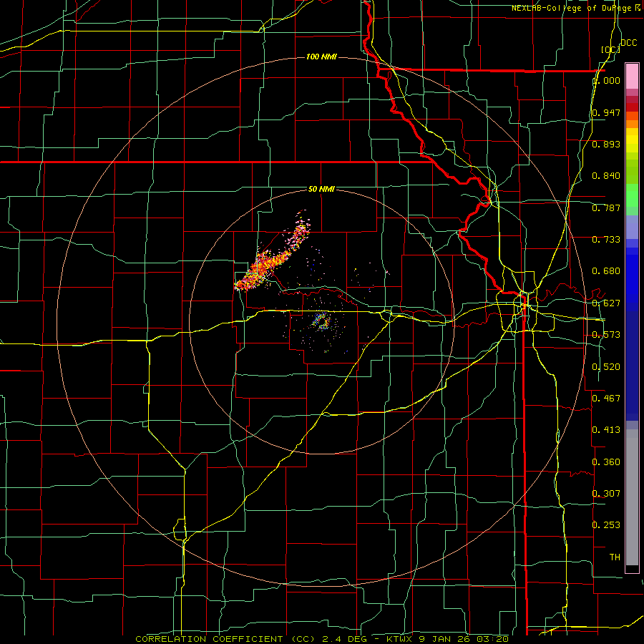Screen dimensions: 644x644
Task: Pick the bright green color bar segment
Action: click(632, 196)
